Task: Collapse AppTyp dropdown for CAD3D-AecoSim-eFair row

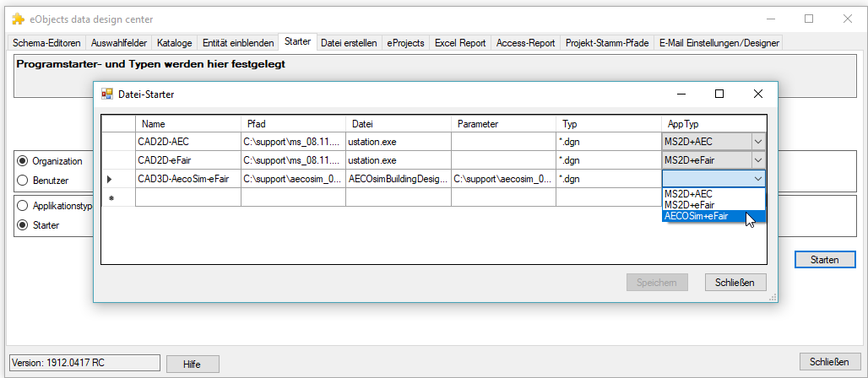Action: click(758, 179)
